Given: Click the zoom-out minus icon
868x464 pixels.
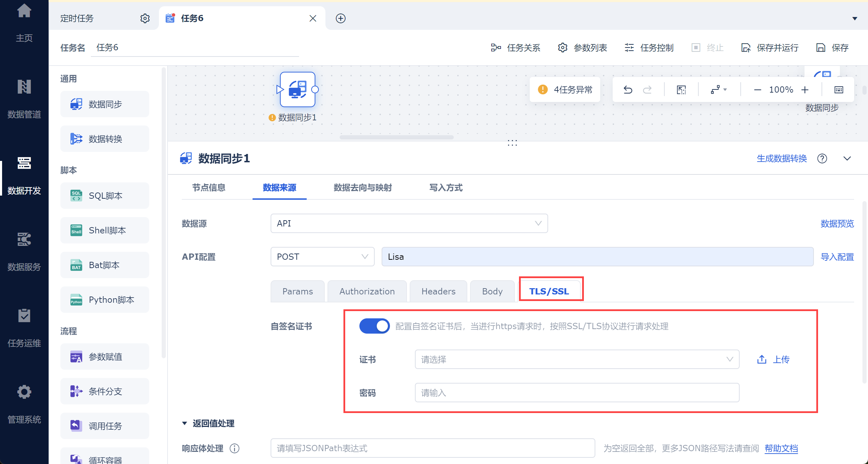Looking at the screenshot, I should point(757,90).
